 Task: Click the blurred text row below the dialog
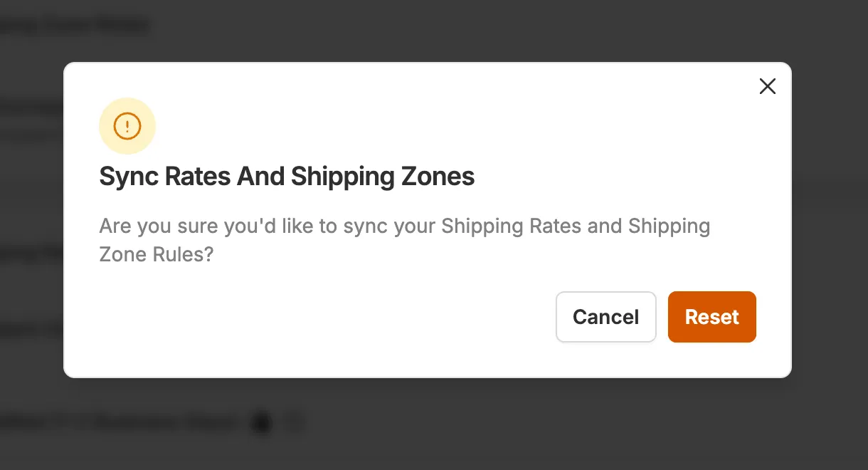[121, 423]
